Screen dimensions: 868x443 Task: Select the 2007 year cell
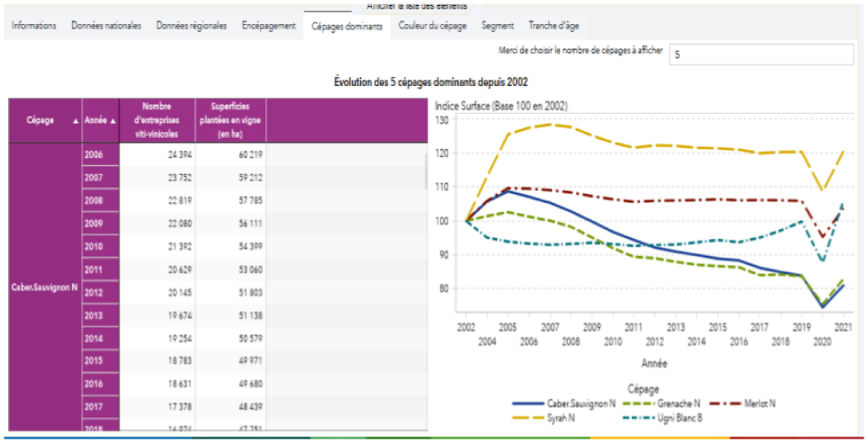(101, 177)
